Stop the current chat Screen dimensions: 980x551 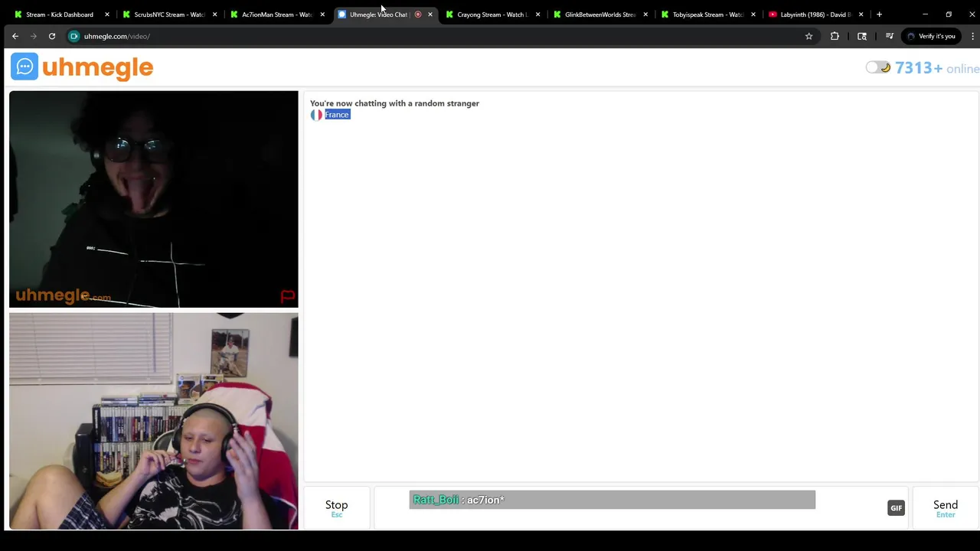pyautogui.click(x=336, y=507)
